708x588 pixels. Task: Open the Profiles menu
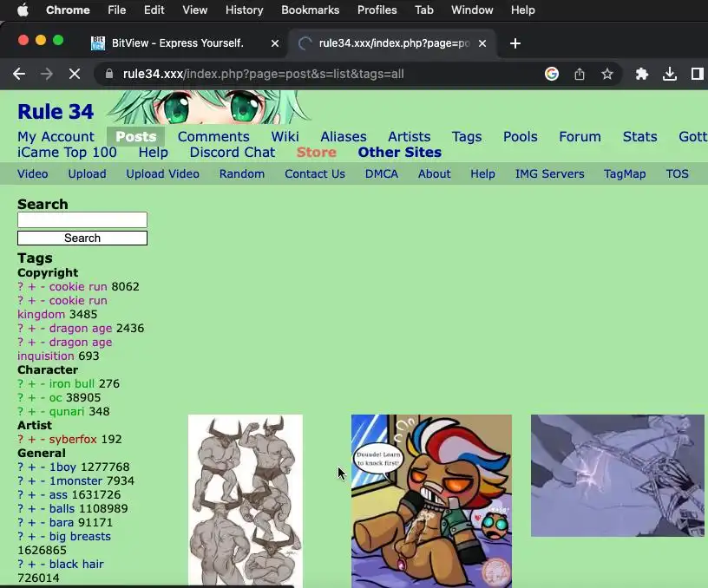coord(377,10)
